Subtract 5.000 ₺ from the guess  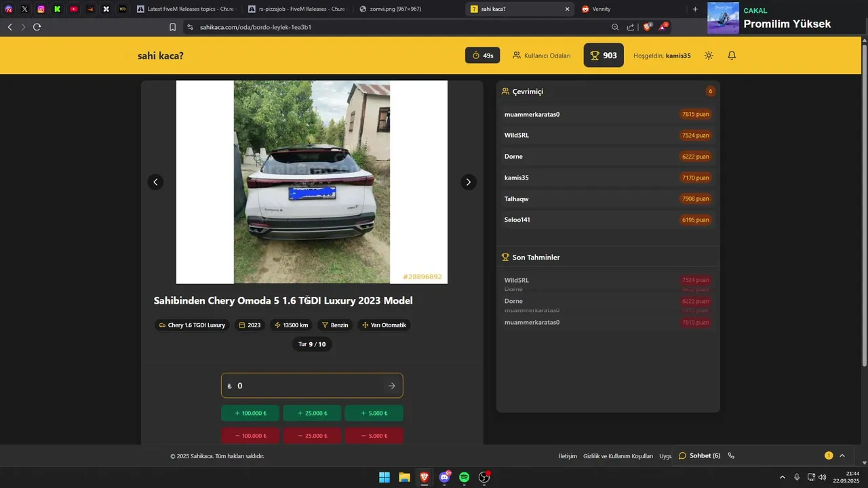coord(374,436)
